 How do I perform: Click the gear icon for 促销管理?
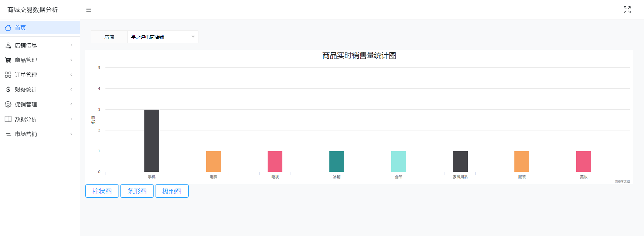coord(8,104)
